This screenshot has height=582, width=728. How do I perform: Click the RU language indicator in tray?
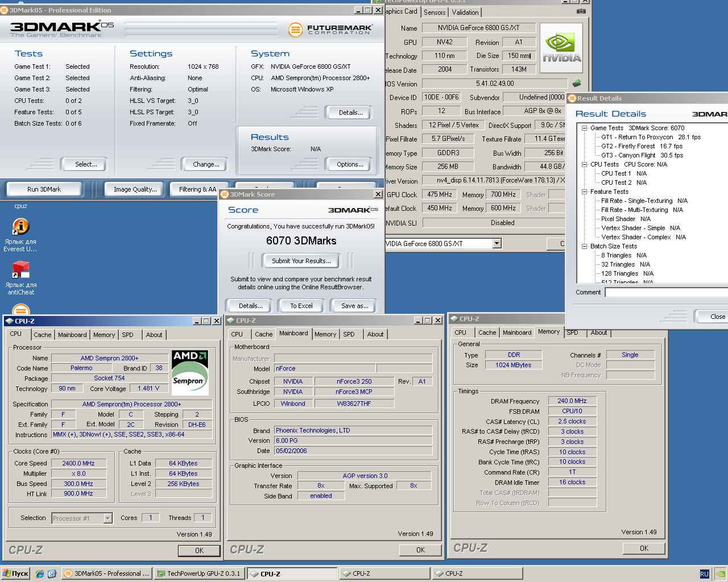pyautogui.click(x=704, y=574)
